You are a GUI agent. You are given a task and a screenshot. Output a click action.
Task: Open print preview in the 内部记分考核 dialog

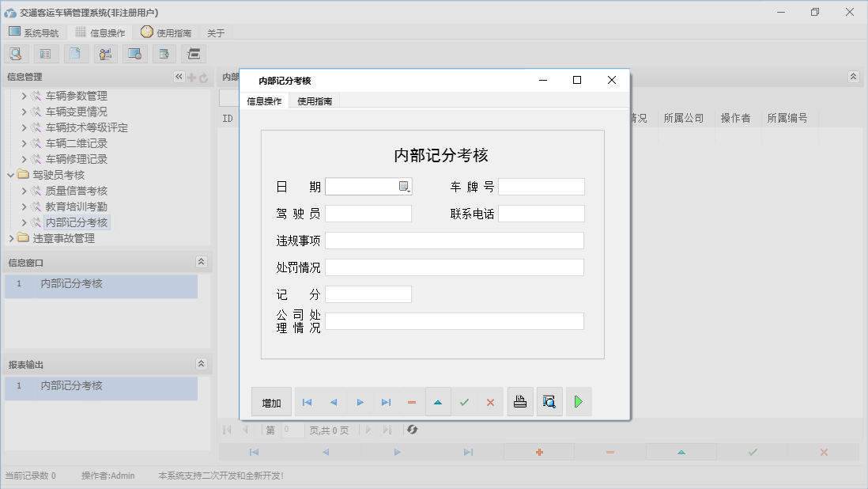(549, 401)
